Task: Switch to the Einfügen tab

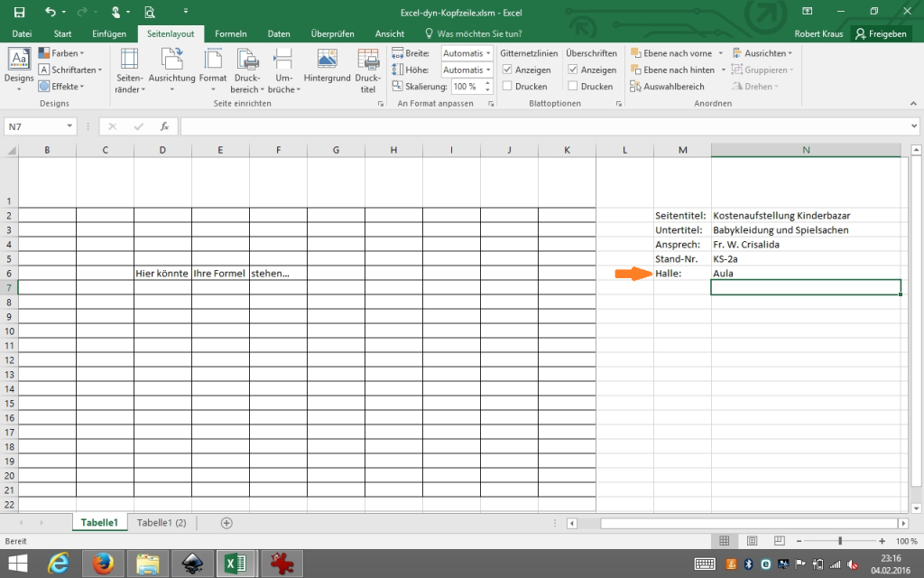Action: [109, 33]
